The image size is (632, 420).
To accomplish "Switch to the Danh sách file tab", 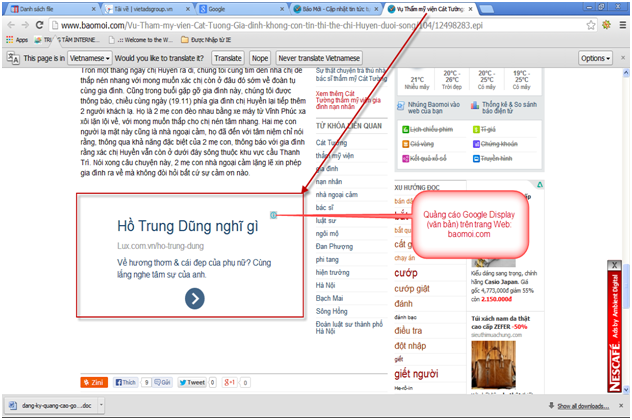I will coord(52,9).
